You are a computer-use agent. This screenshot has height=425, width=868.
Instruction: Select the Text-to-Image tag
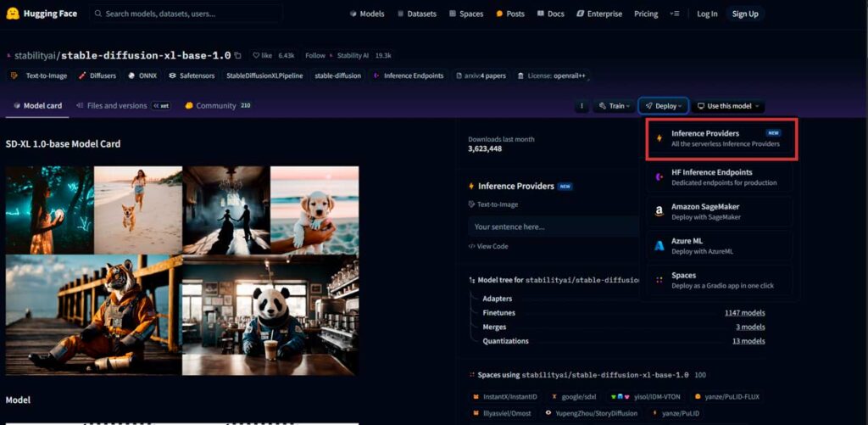[x=39, y=75]
